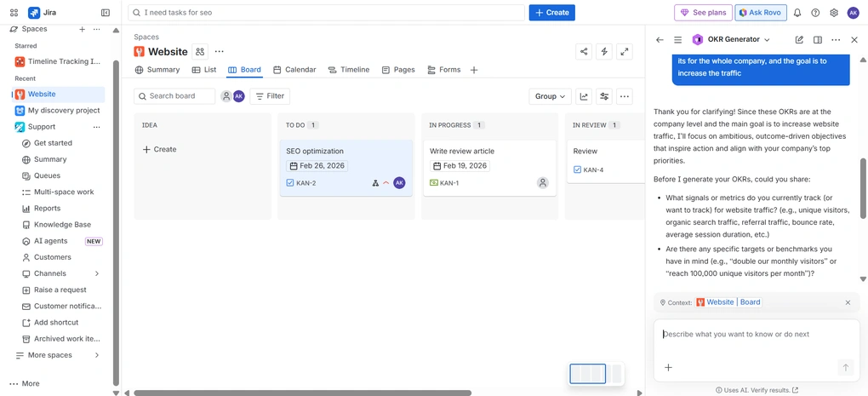Open the child issues icon on KAN-2
This screenshot has height=396, width=868.
click(x=375, y=183)
